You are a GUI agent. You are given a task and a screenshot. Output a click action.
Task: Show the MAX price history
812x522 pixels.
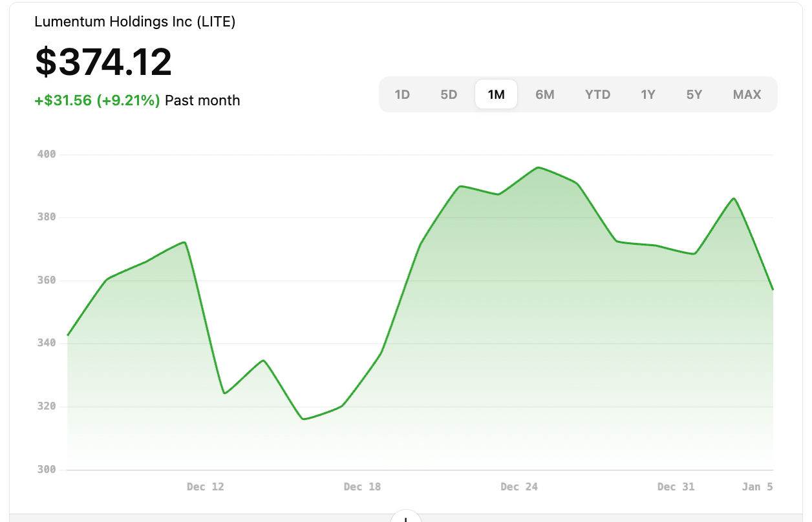[x=747, y=94]
